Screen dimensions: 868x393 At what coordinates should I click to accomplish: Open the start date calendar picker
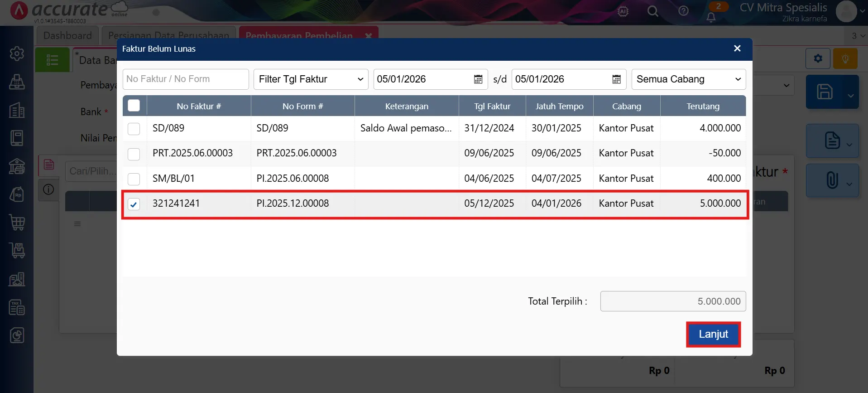click(478, 79)
